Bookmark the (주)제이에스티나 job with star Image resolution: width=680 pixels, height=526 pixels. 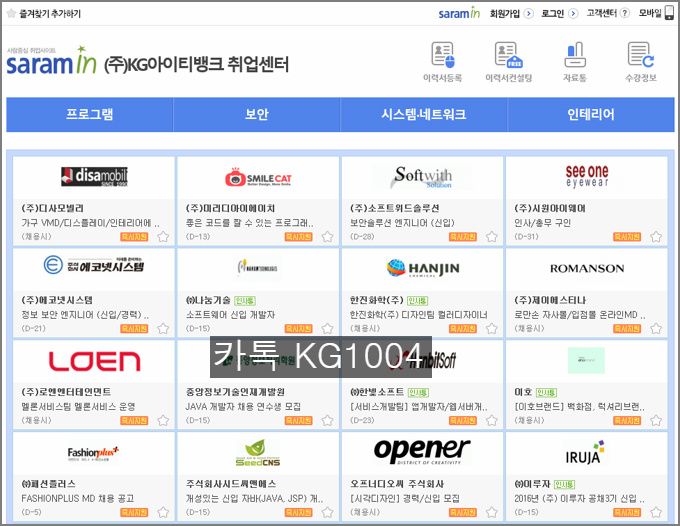(656, 329)
